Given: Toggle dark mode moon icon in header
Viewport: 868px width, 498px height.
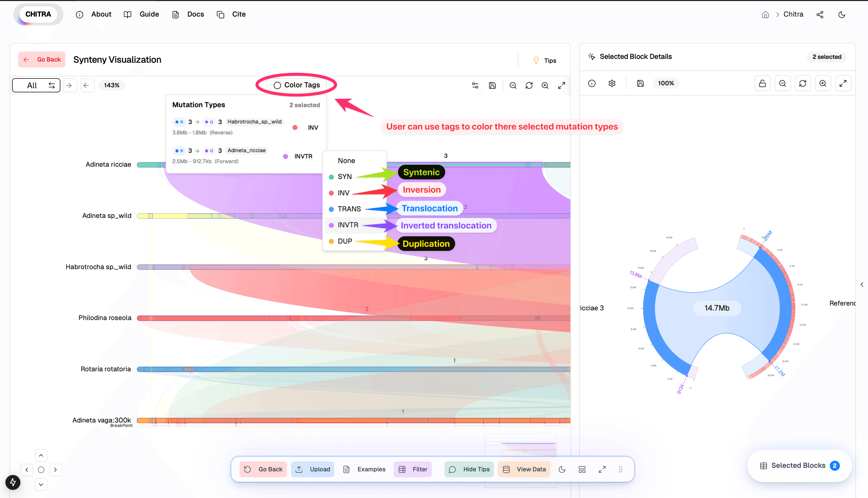Looking at the screenshot, I should pos(842,15).
